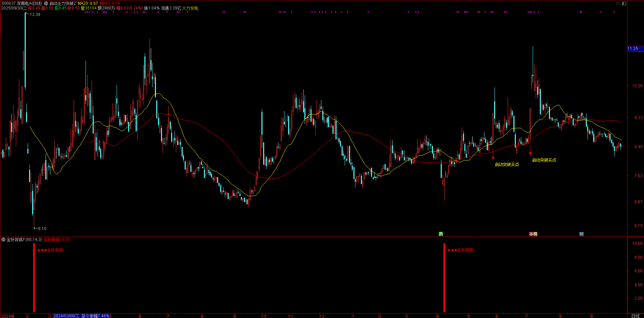Click the 涨榜 event marker icon
This screenshot has height=318, width=644.
[533, 234]
